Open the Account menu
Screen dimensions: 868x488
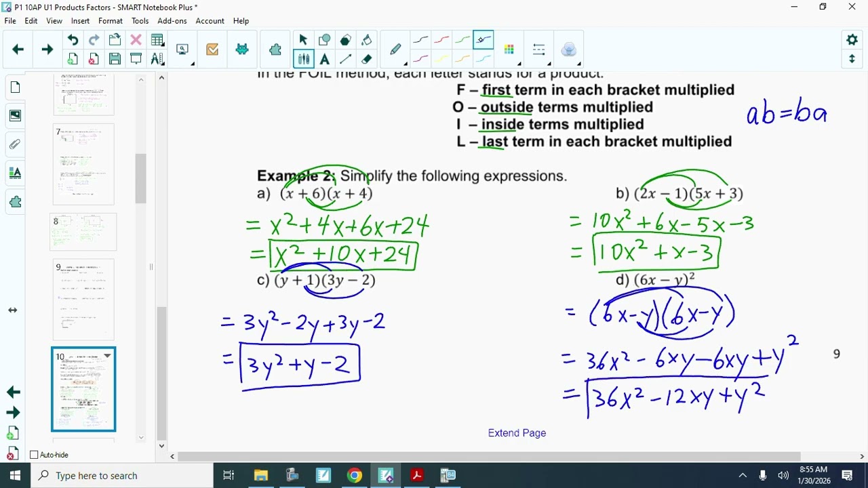pyautogui.click(x=210, y=21)
